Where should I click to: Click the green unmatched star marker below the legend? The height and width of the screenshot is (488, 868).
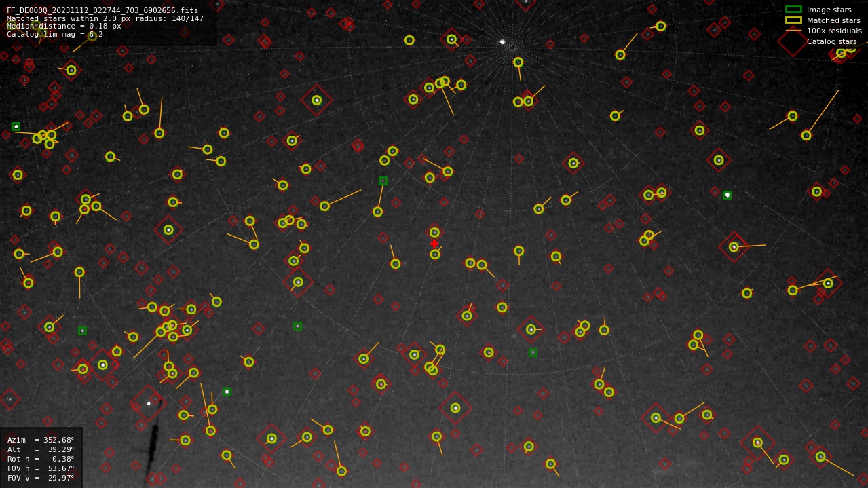(727, 195)
